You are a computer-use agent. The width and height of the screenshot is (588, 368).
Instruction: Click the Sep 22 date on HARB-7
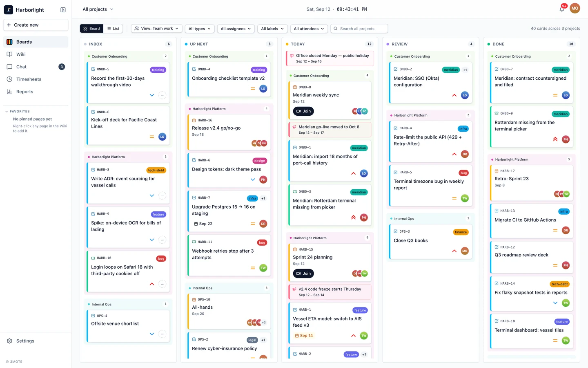[203, 224]
